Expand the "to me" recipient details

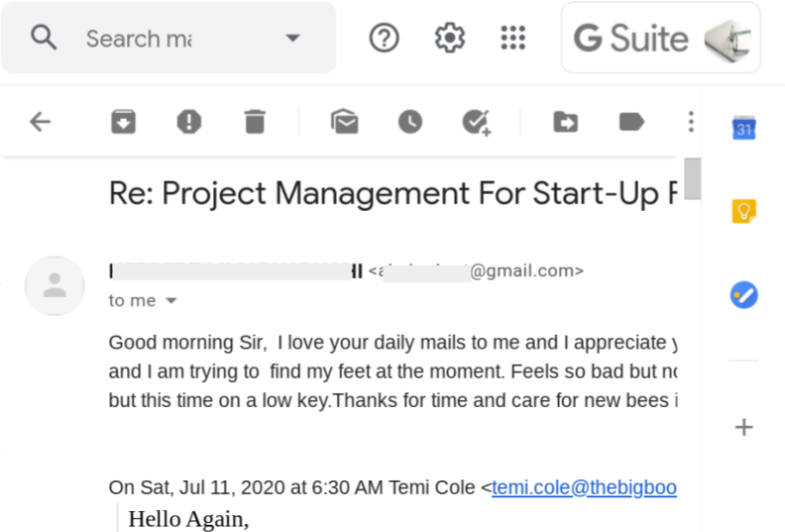click(171, 300)
